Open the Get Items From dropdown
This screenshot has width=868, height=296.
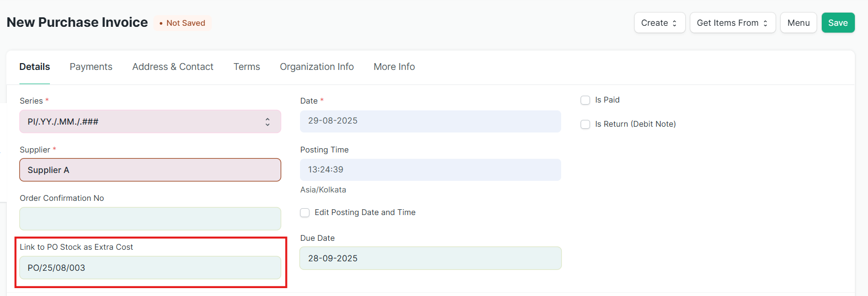pos(732,23)
